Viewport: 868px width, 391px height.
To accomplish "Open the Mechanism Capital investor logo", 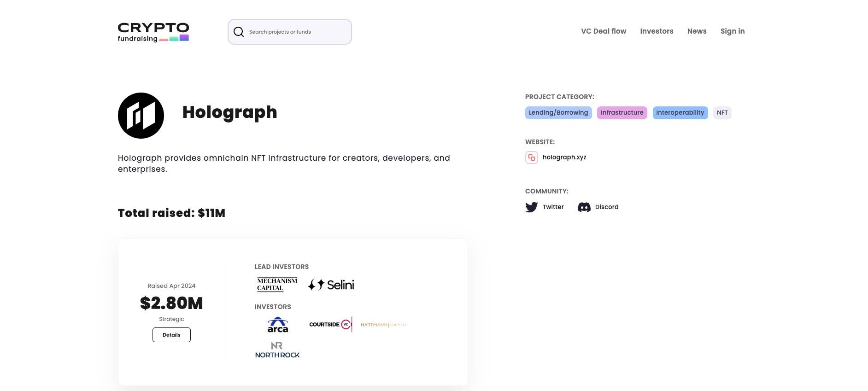I will 277,285.
